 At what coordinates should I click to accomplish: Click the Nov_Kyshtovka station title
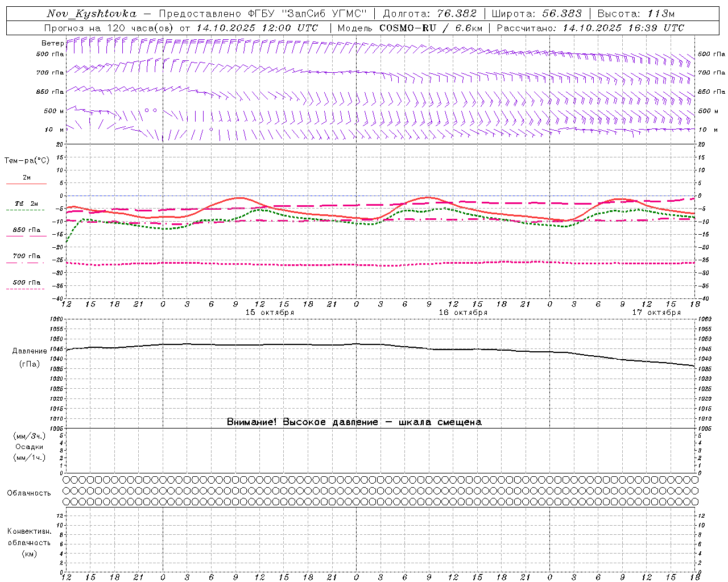tap(92, 14)
